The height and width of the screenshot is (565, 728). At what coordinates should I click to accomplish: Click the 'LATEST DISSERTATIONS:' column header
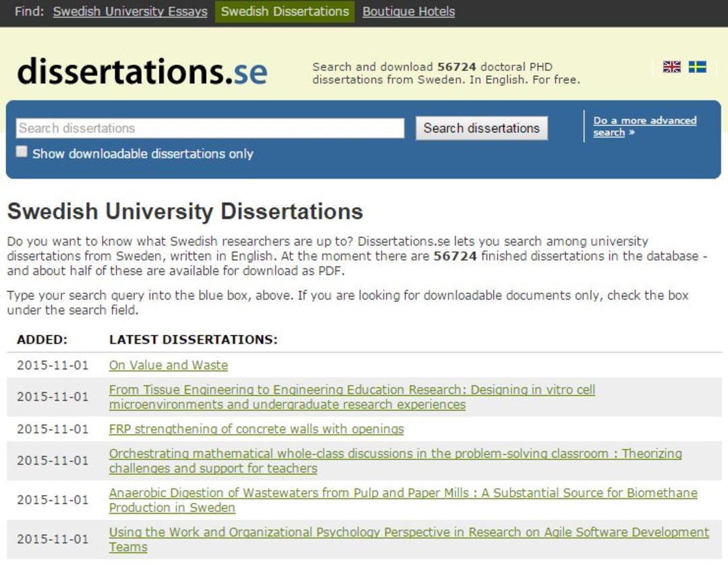pos(193,340)
